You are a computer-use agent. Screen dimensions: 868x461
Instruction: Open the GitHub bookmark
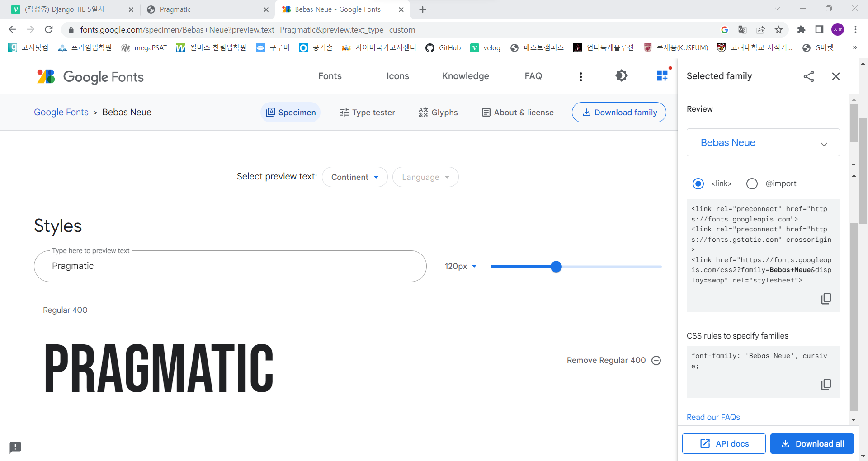pos(443,48)
